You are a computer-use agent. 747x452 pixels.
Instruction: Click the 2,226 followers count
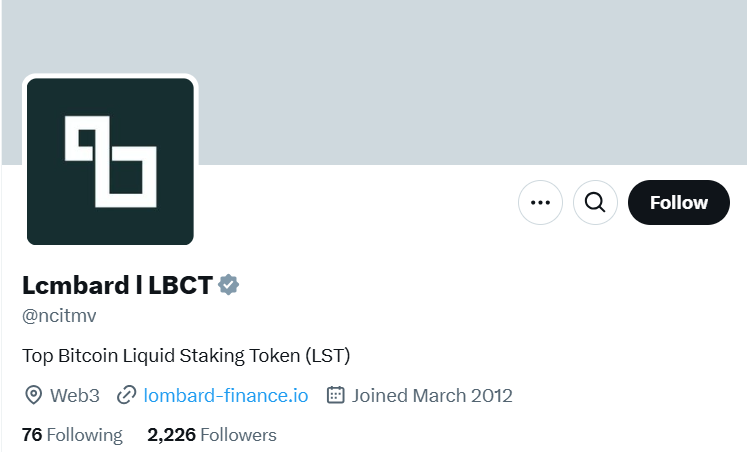171,435
